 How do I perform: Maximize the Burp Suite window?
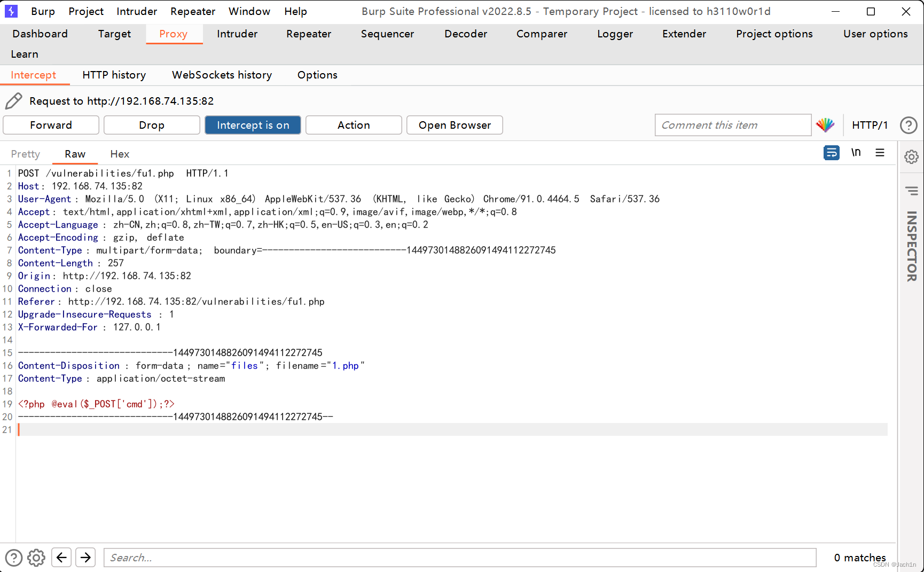(x=871, y=11)
